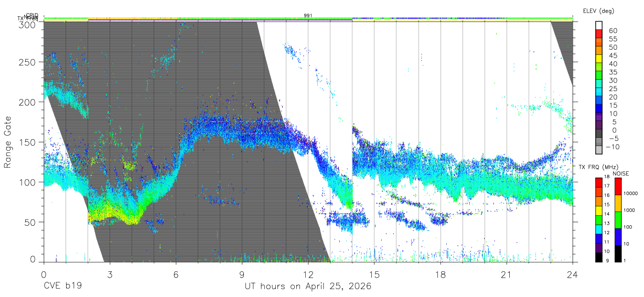Click the yellow 40–45 segment of ELEV colorbar
The image size is (644, 297).
[599, 59]
